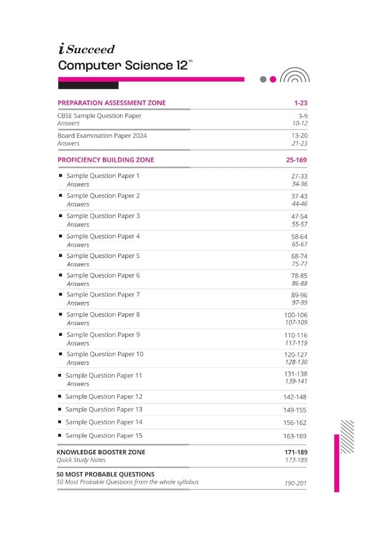Go to Sample Question Paper 5
This screenshot has height=535, width=392.
point(103,256)
